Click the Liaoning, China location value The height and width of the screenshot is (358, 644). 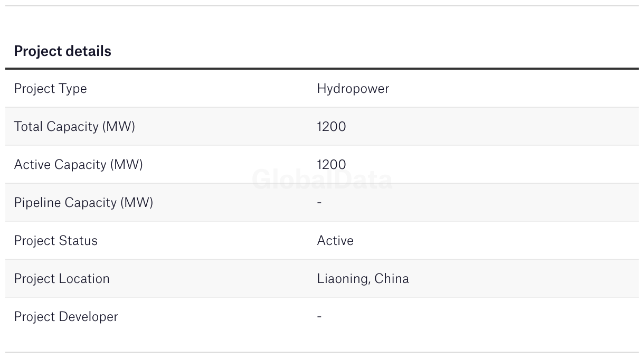point(363,279)
